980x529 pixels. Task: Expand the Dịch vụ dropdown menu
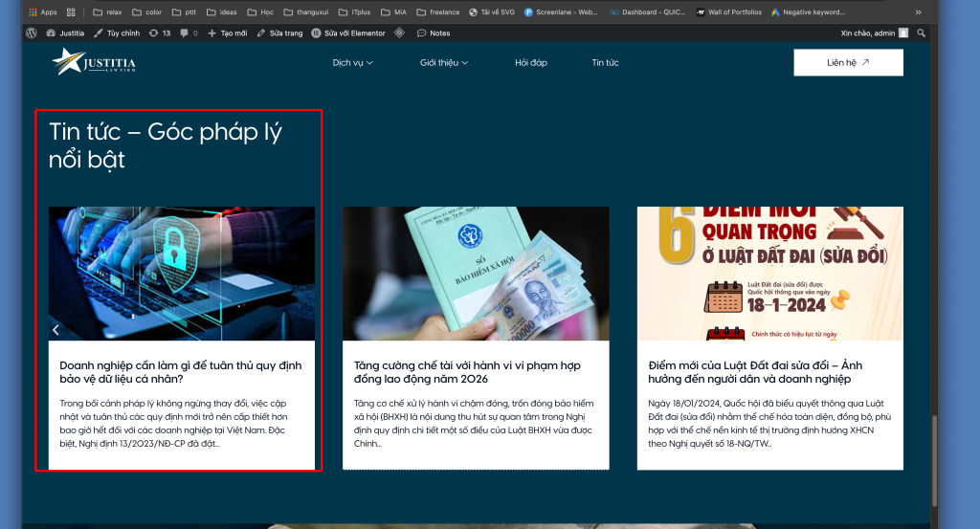[x=352, y=63]
